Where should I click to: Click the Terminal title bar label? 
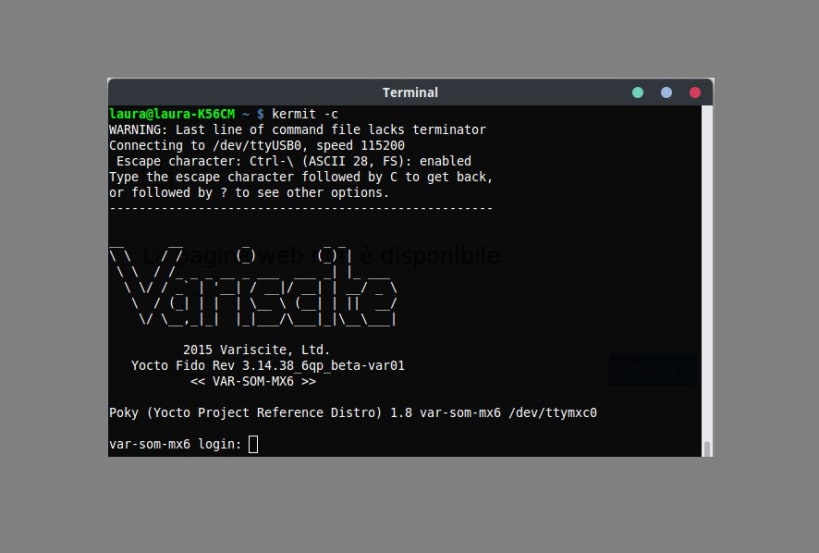coord(410,92)
